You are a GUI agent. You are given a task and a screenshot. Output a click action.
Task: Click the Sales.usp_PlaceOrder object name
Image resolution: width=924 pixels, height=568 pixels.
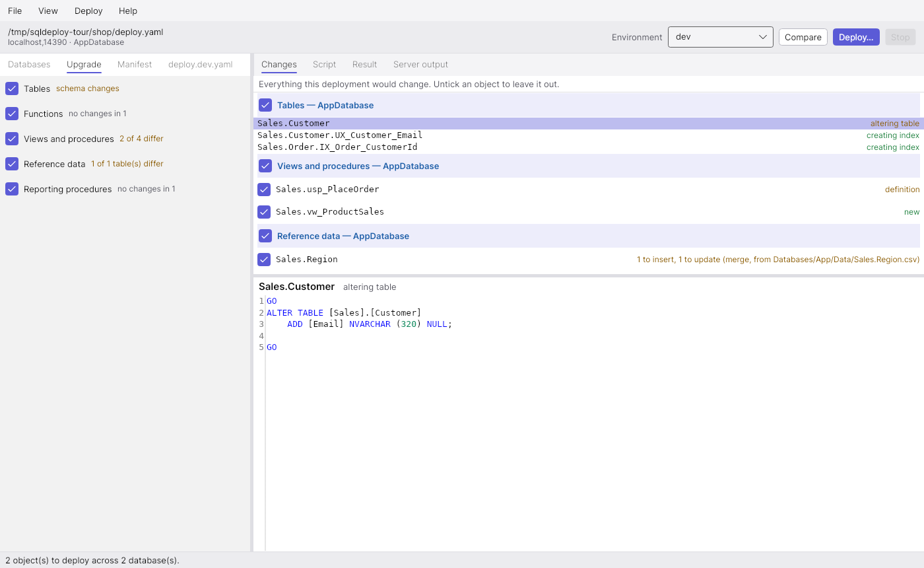click(x=327, y=190)
